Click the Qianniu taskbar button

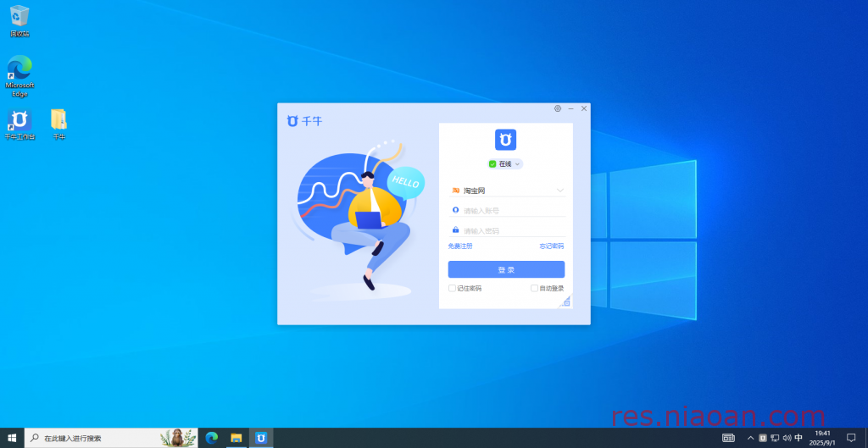coord(261,438)
